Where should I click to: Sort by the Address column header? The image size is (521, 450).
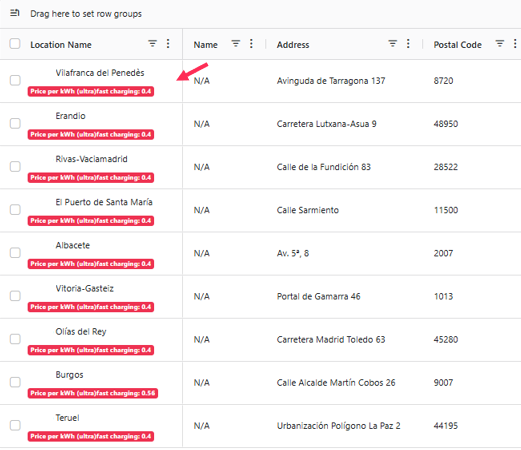(293, 45)
